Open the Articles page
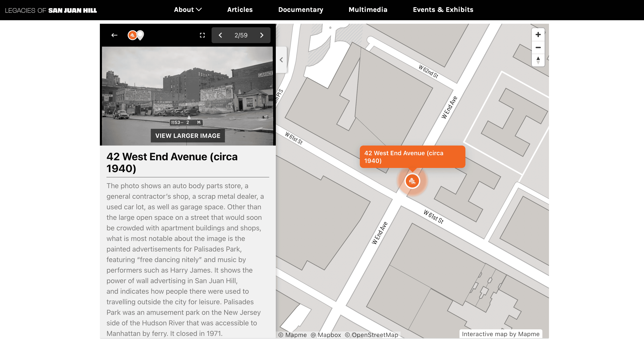Image resolution: width=644 pixels, height=339 pixels. pos(240,10)
